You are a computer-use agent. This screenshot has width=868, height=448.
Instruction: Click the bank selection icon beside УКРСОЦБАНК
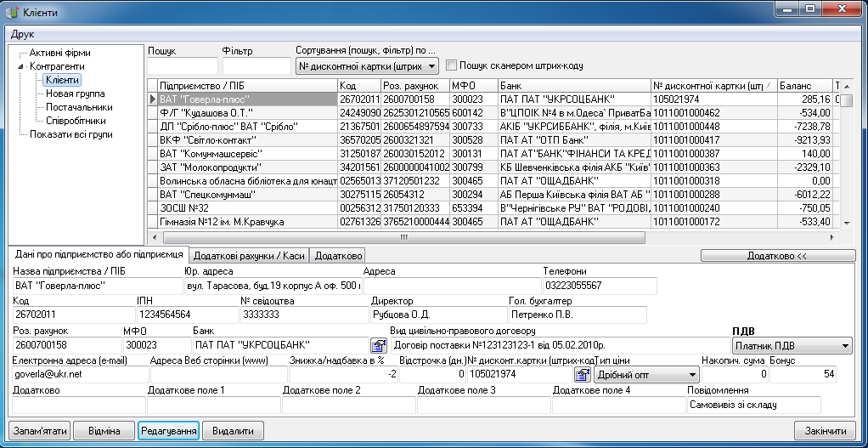tap(378, 345)
